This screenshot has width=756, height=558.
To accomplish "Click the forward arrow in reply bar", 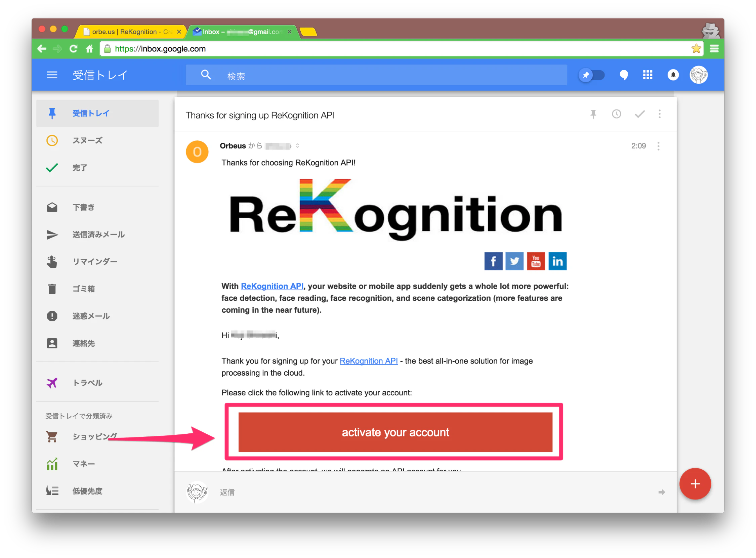I will [x=661, y=492].
